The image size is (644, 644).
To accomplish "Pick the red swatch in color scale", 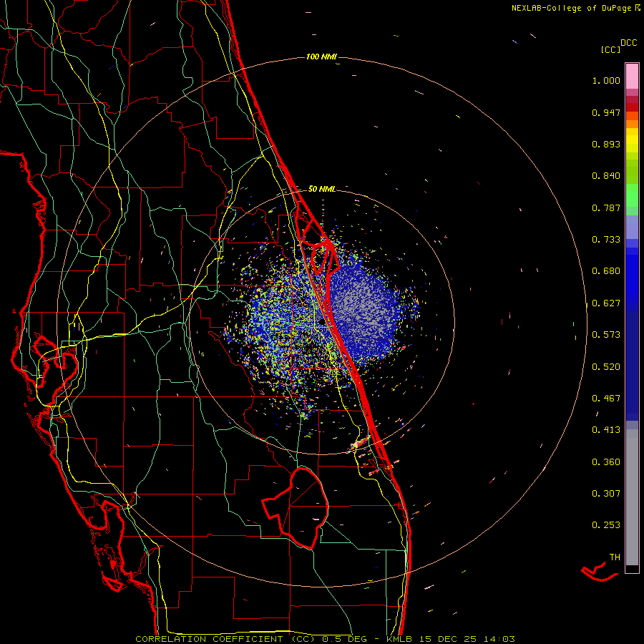I will pos(632,107).
